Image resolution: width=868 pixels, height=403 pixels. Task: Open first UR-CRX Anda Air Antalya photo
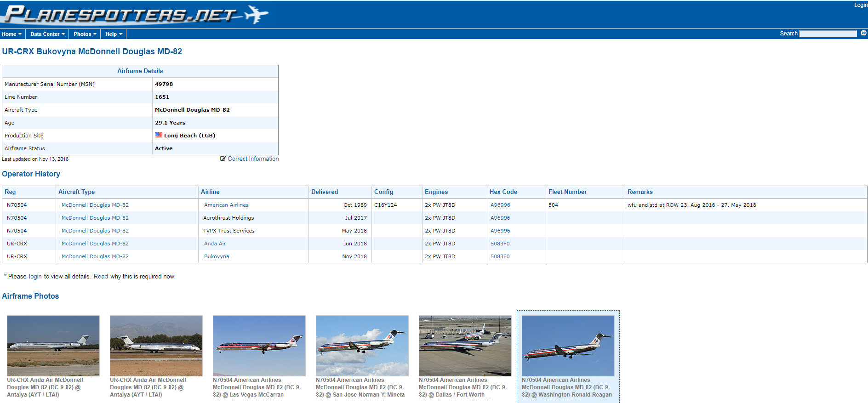click(x=53, y=346)
